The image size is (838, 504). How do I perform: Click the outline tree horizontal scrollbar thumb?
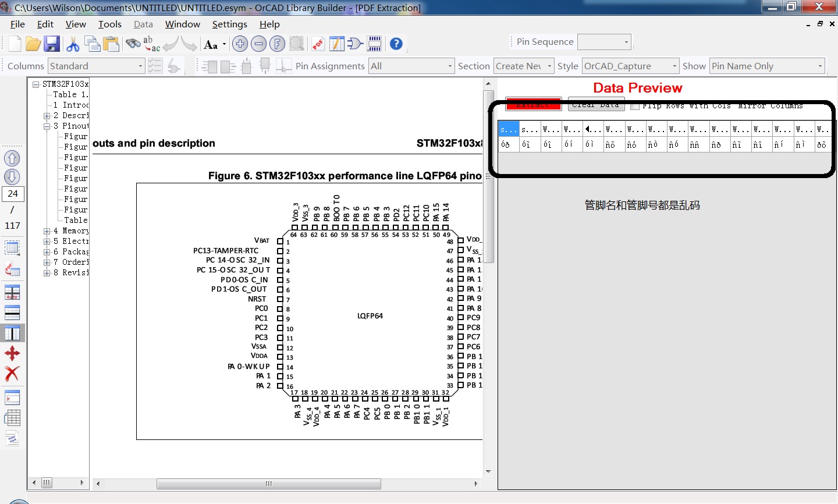click(x=47, y=482)
